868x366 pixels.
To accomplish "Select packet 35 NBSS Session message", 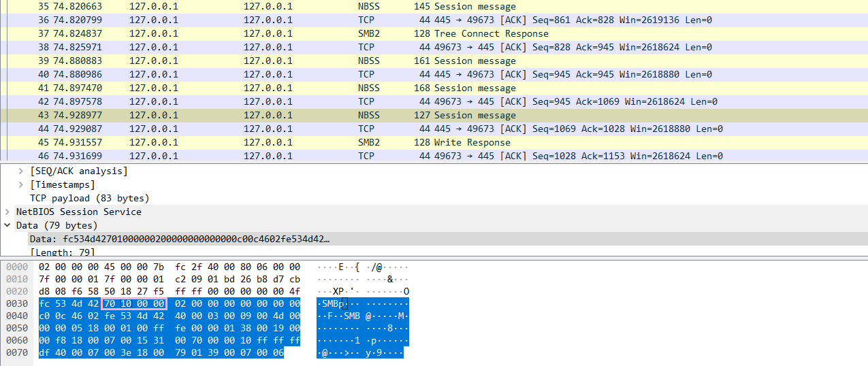I will 475,6.
